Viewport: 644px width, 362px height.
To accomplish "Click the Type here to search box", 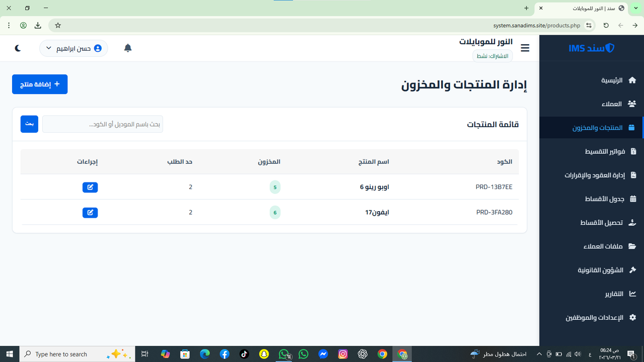I will (x=77, y=354).
